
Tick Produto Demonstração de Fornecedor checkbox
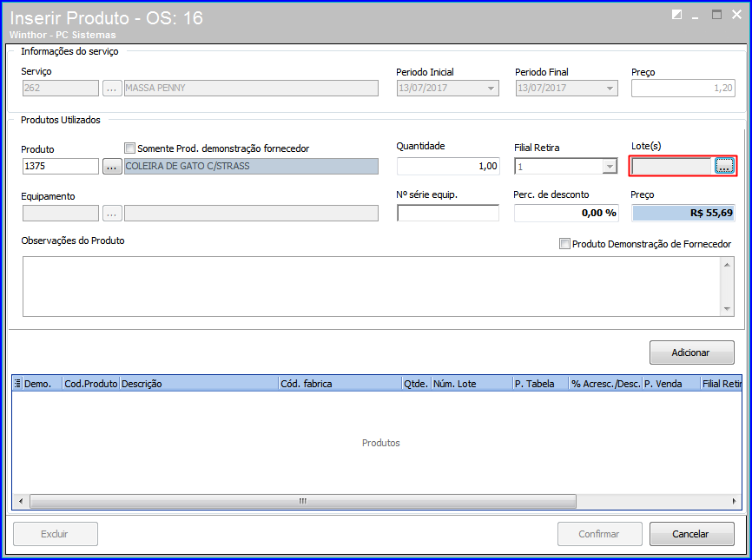click(x=564, y=244)
